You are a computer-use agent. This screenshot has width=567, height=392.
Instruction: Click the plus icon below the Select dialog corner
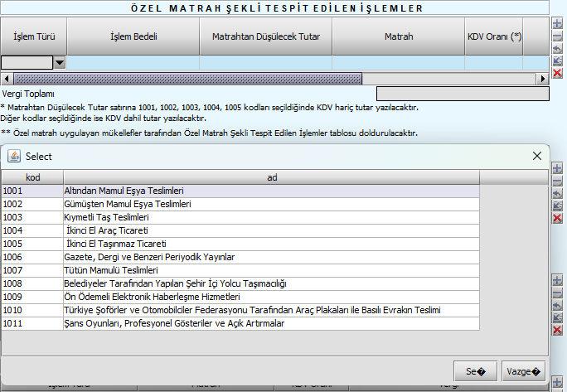point(557,382)
